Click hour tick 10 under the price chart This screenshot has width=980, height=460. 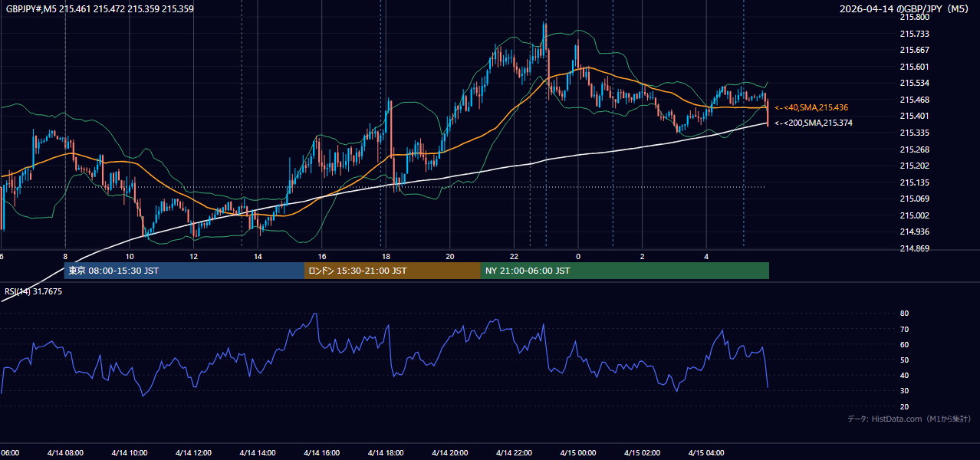point(130,256)
